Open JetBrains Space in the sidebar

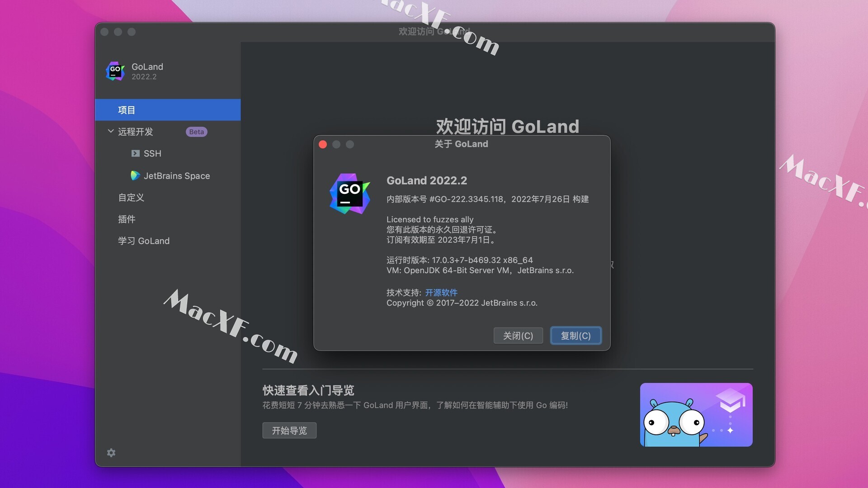176,176
